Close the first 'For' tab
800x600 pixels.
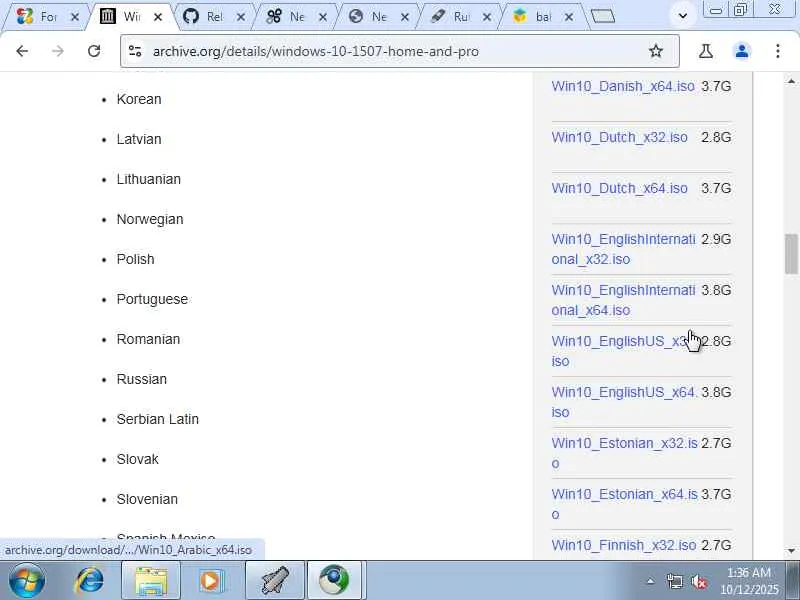pos(74,17)
